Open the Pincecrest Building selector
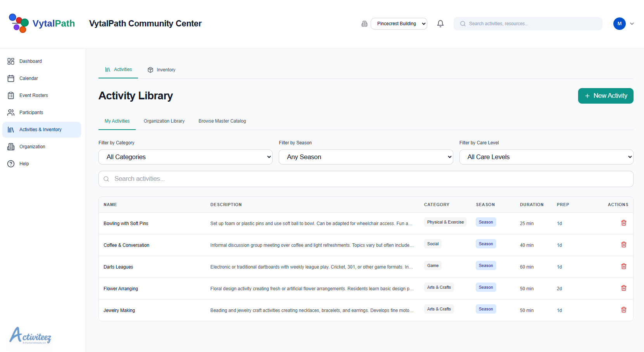 pyautogui.click(x=399, y=23)
